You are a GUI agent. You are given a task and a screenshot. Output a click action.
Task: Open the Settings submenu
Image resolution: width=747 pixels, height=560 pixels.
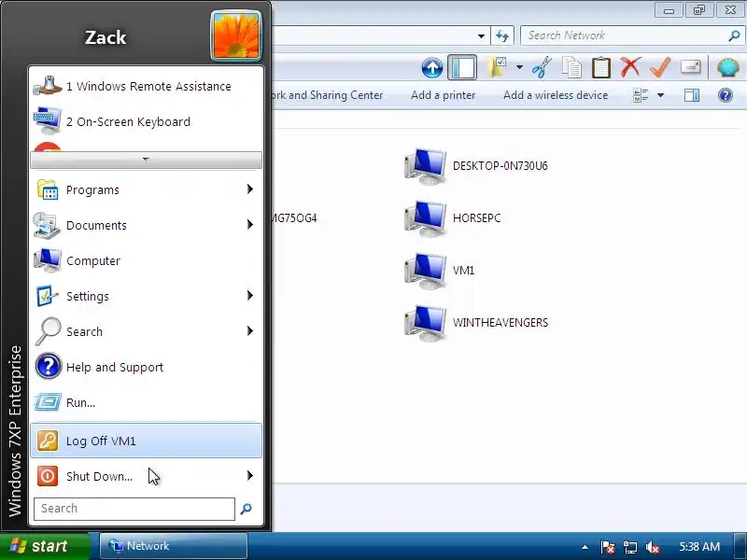(146, 296)
